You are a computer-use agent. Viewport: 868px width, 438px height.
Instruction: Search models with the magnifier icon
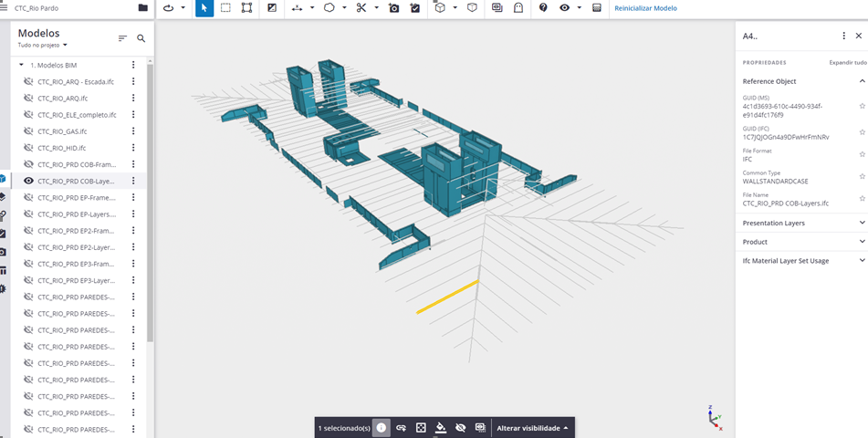tap(141, 38)
